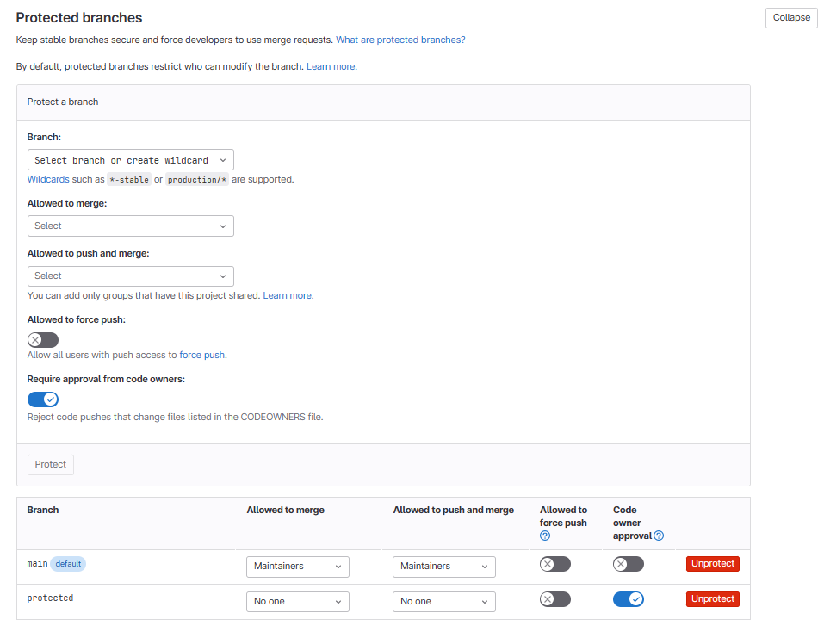This screenshot has height=644, width=824.
Task: Enable force push for main branch
Action: click(555, 565)
